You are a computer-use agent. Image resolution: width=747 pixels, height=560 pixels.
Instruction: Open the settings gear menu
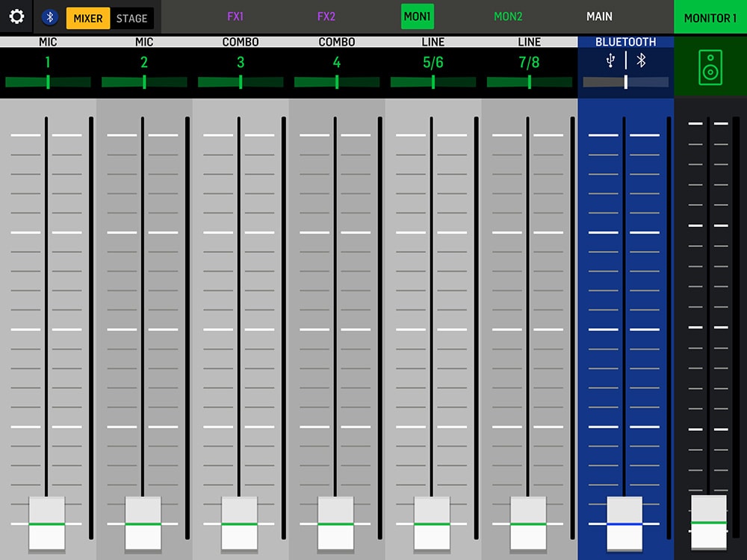[16, 16]
